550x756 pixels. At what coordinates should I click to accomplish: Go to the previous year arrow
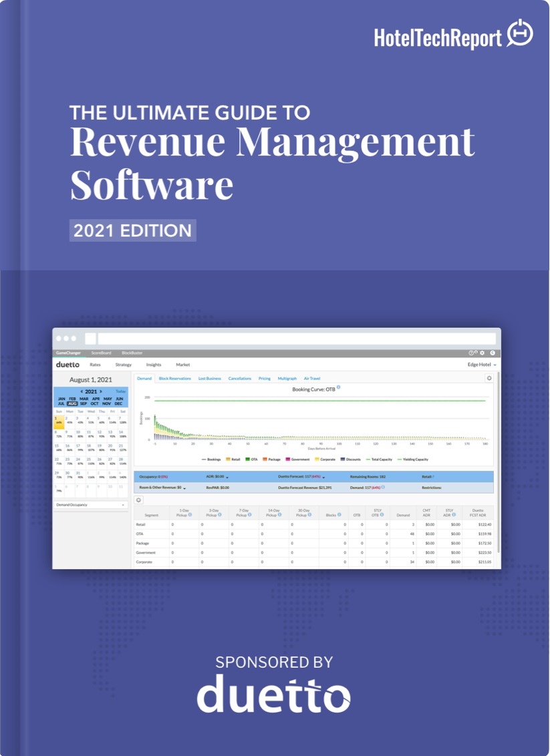pyautogui.click(x=82, y=391)
